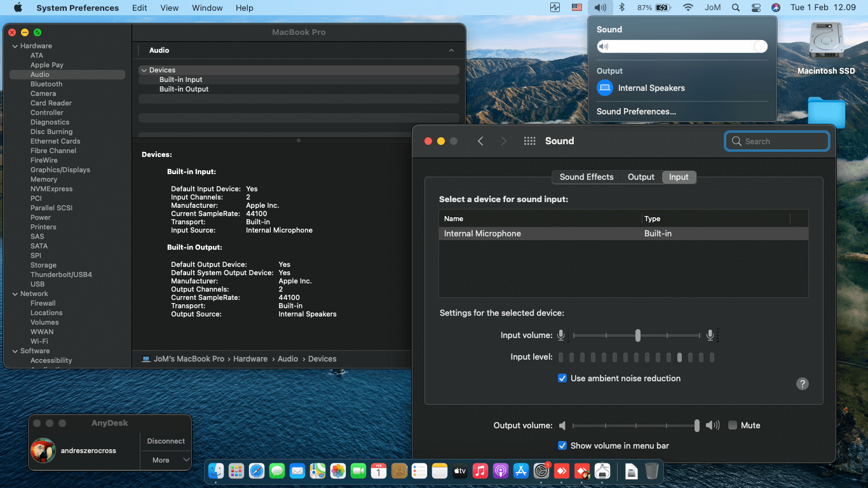The width and height of the screenshot is (868, 488).
Task: Open the App Store from the Dock
Action: [x=520, y=471]
